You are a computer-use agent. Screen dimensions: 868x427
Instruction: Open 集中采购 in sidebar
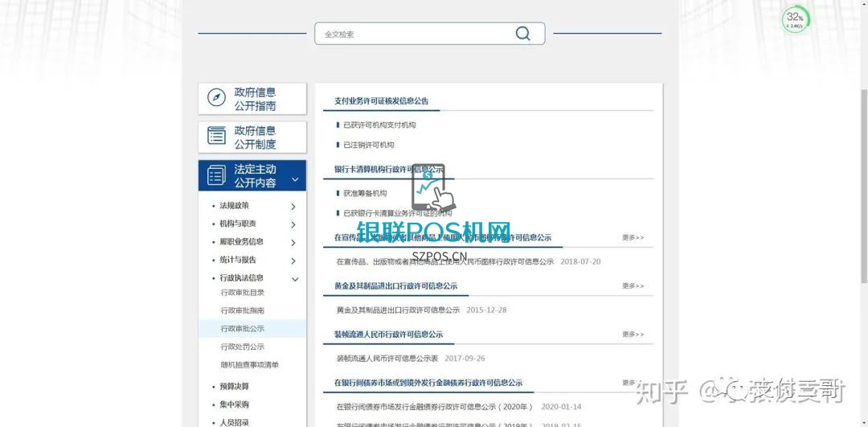pos(234,404)
